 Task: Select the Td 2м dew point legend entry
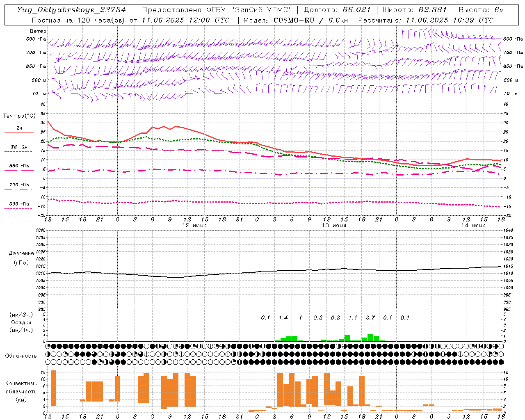point(19,147)
